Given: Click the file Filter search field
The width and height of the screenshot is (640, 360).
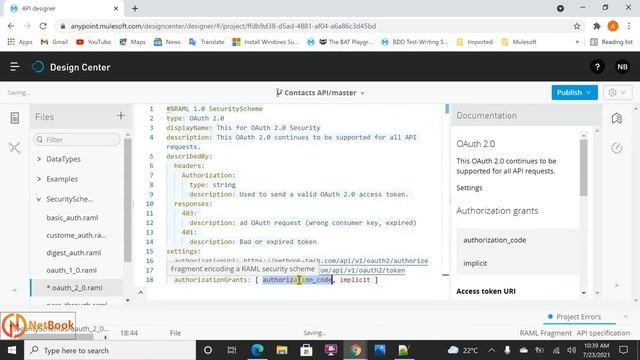Looking at the screenshot, I should pos(77,140).
